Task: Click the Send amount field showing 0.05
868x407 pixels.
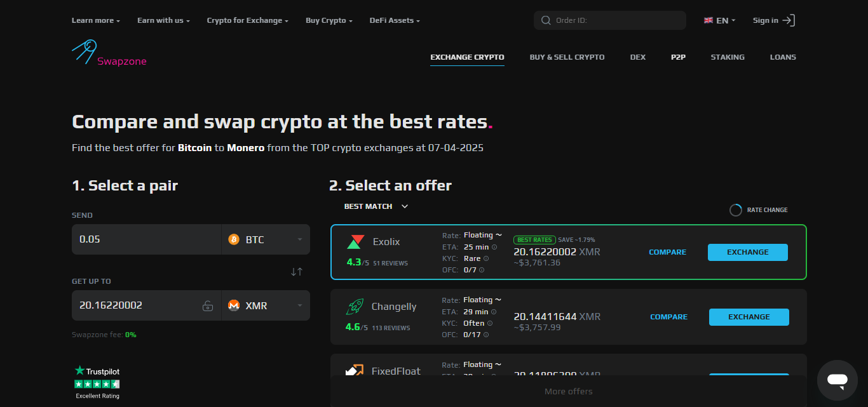Action: [147, 239]
